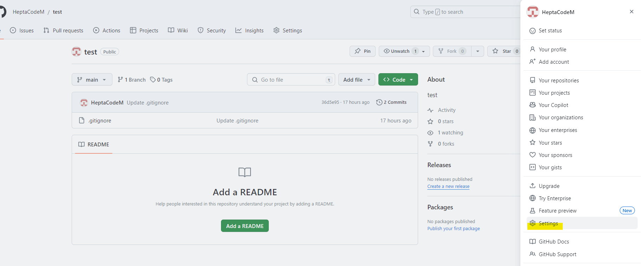Open Your stars menu item
Viewport: 644px width, 266px height.
click(582, 143)
